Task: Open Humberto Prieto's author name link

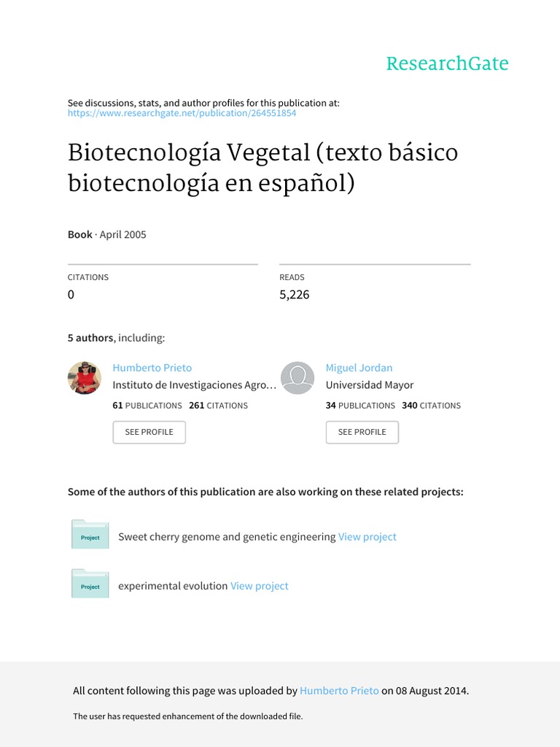Action: 152,368
